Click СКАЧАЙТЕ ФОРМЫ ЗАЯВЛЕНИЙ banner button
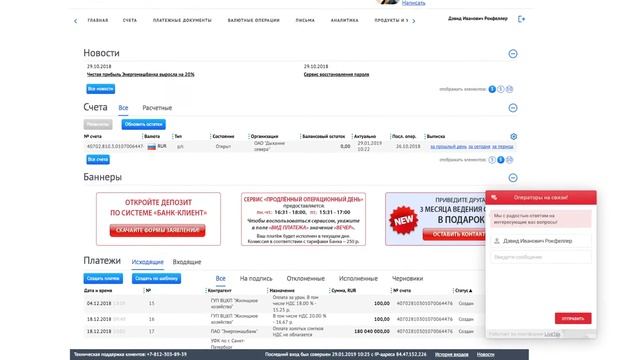 click(158, 230)
